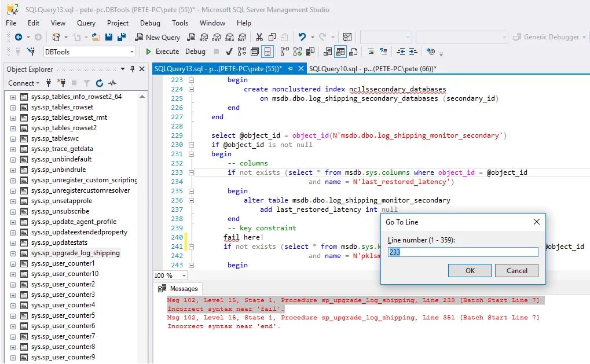This screenshot has width=590, height=364.
Task: Open an XMLA query
Action: coord(229,37)
